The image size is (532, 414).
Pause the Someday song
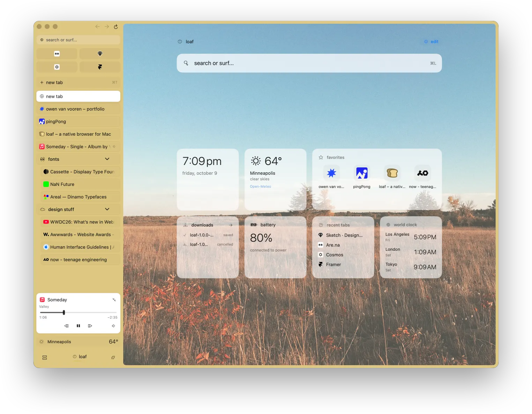pos(78,326)
